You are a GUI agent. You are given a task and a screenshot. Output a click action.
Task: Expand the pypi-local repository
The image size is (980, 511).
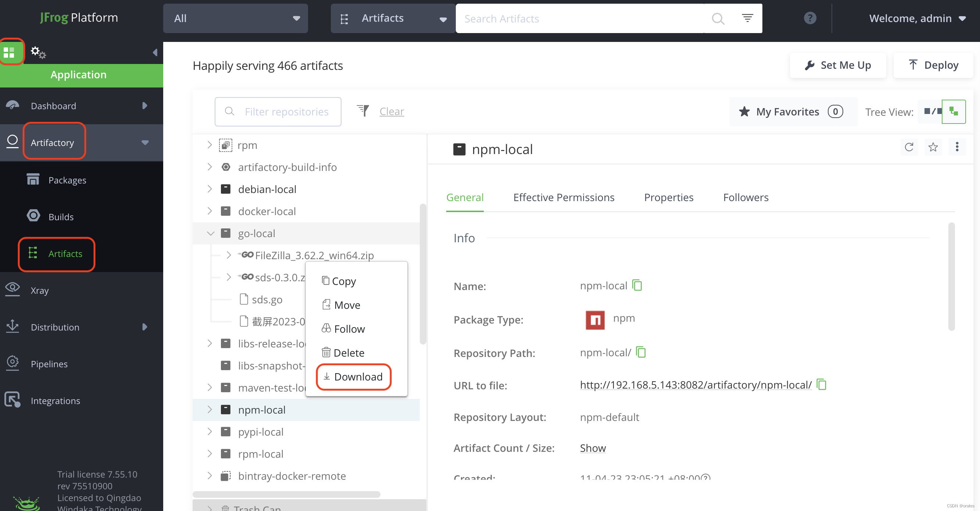(210, 432)
